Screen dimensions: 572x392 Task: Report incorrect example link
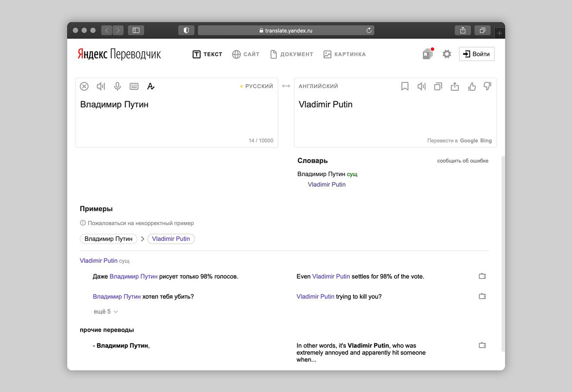click(x=137, y=223)
